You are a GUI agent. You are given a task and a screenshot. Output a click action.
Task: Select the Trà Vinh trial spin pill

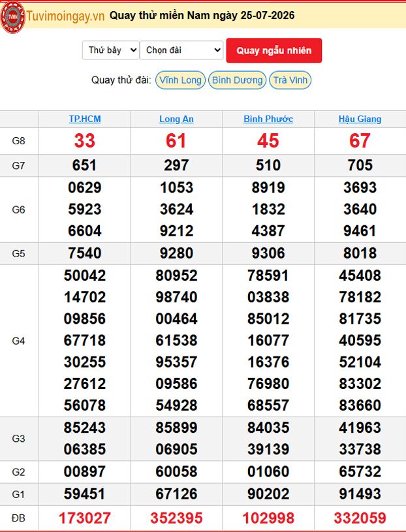290,80
